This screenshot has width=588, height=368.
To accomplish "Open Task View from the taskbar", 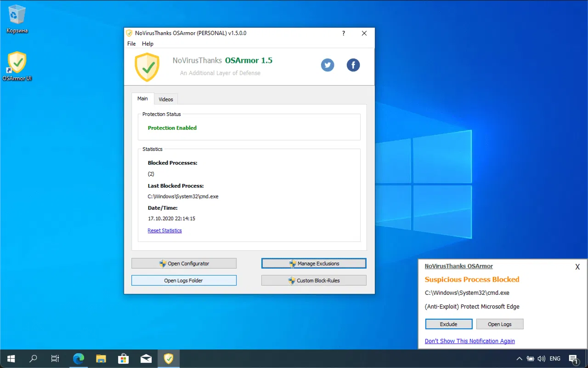I will pyautogui.click(x=55, y=359).
